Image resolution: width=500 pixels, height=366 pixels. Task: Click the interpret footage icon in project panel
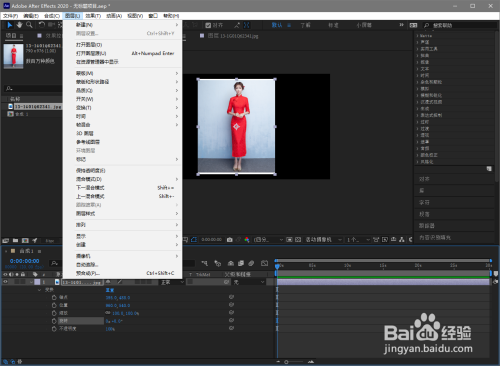6,240
